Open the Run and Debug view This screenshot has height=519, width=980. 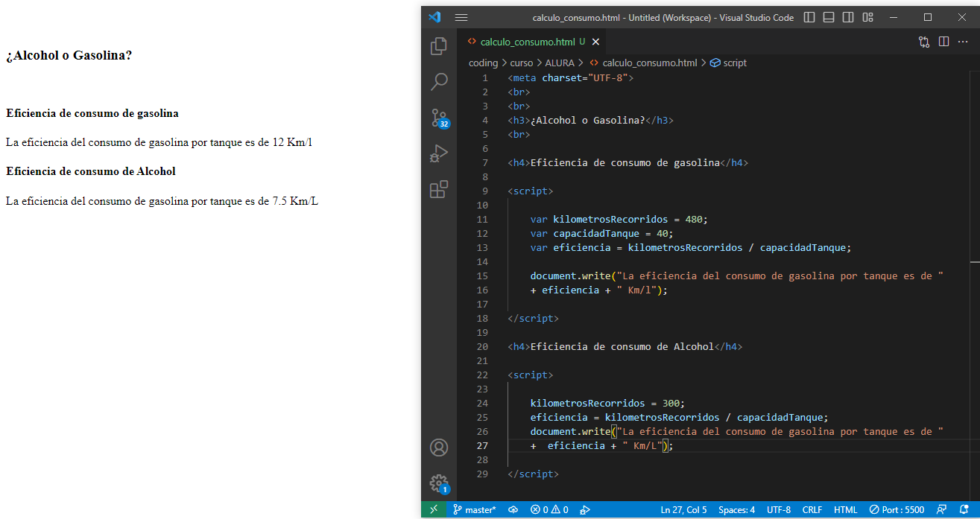pos(439,153)
